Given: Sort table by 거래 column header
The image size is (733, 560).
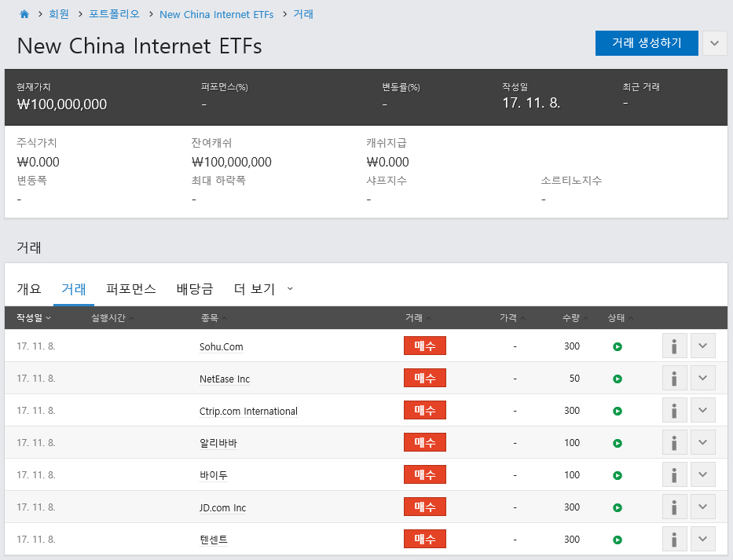Looking at the screenshot, I should point(418,318).
